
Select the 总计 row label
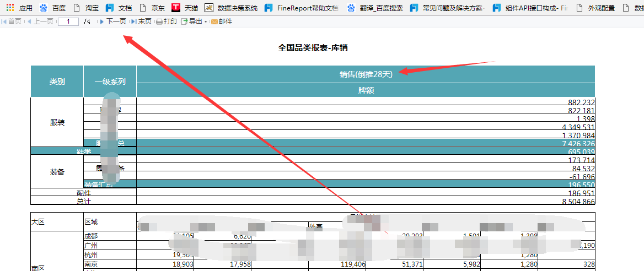(84, 201)
